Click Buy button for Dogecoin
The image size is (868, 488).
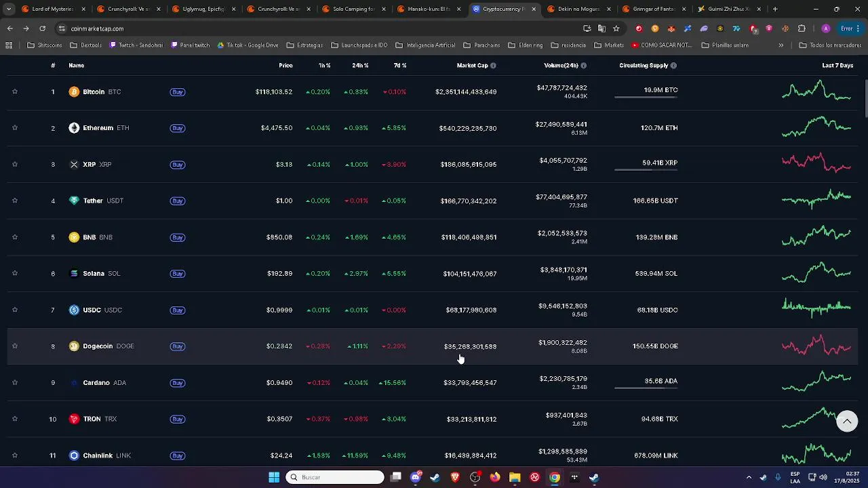[178, 346]
